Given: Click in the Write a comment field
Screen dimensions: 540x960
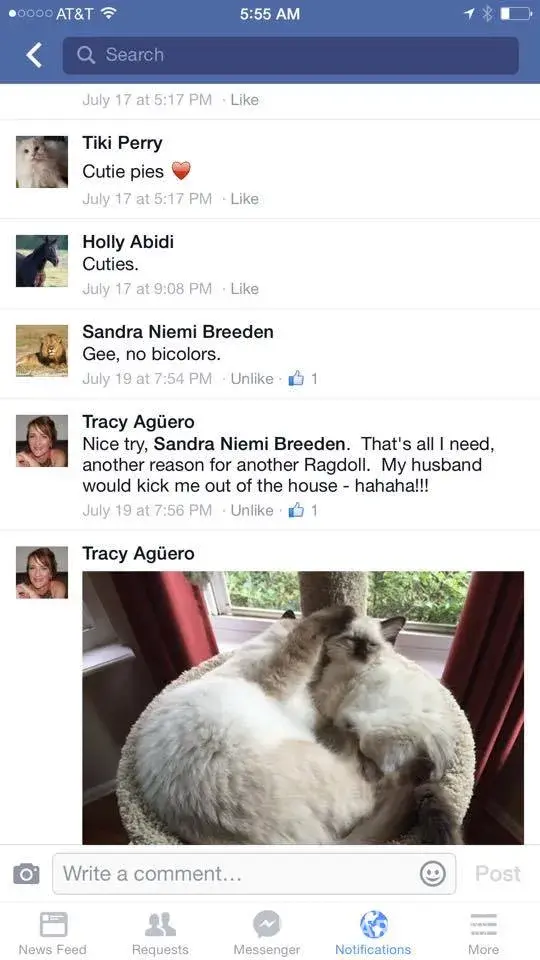Looking at the screenshot, I should pyautogui.click(x=254, y=874).
